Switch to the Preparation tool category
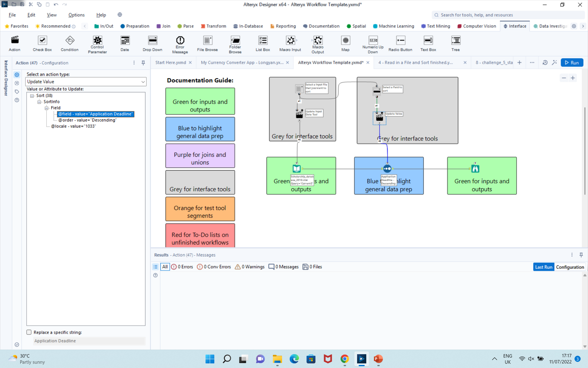The width and height of the screenshot is (588, 368). coord(135,26)
